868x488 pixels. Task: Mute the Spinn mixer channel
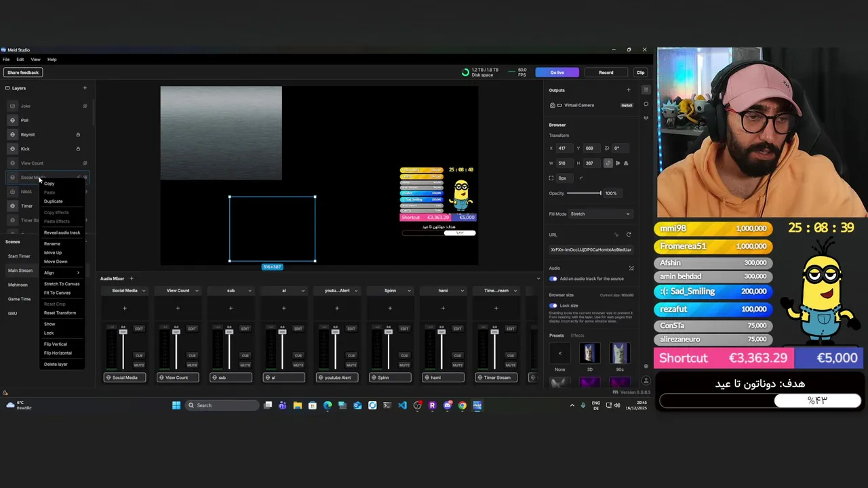[x=404, y=365]
